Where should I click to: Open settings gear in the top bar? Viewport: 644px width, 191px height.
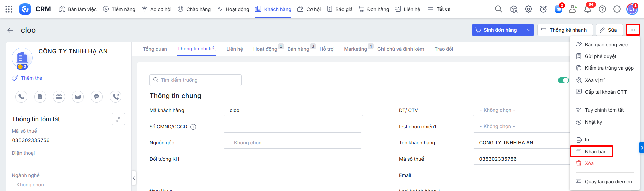coord(528,9)
